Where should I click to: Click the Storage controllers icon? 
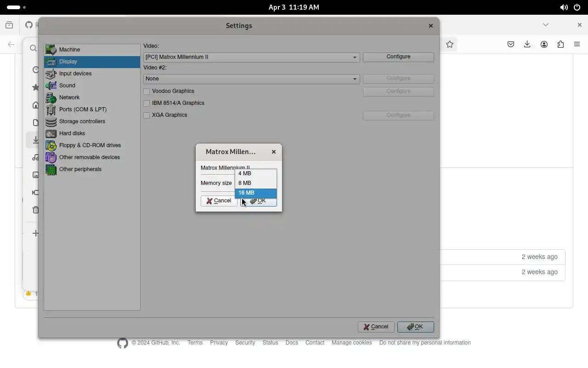pos(51,121)
